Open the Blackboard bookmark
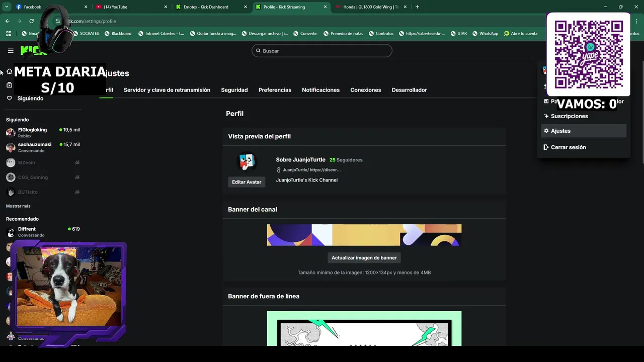644x362 pixels. (x=118, y=33)
